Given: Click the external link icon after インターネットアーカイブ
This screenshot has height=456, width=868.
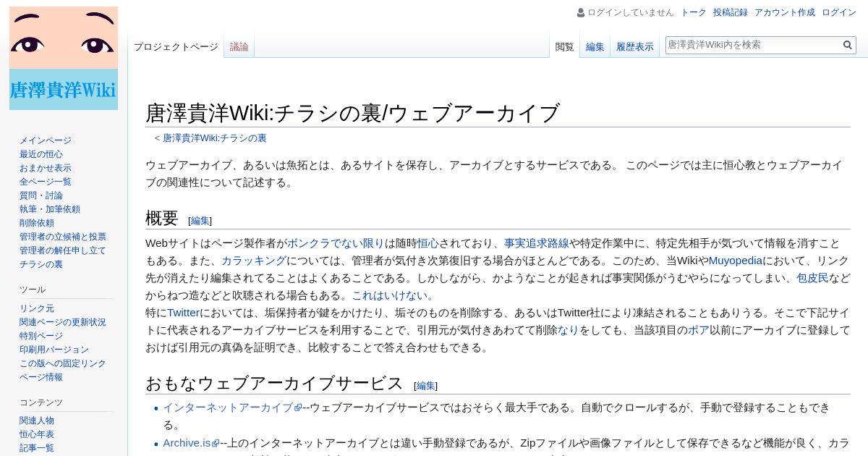Looking at the screenshot, I should pyautogui.click(x=298, y=408).
